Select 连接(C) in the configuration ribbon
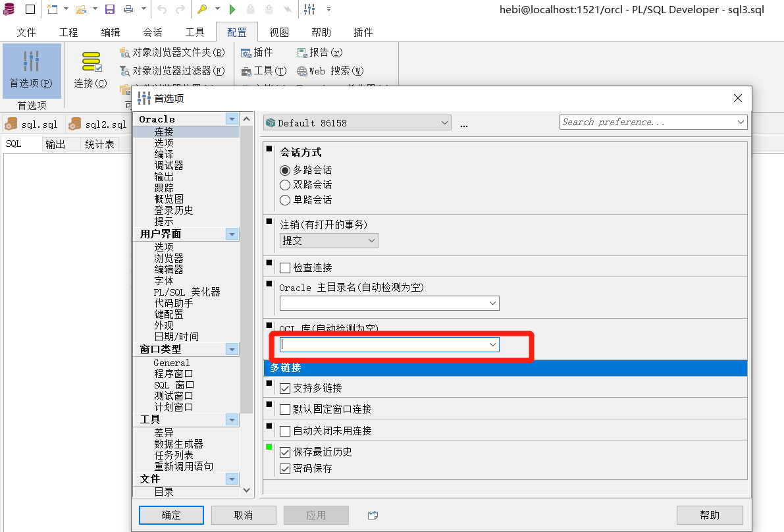The height and width of the screenshot is (532, 784). click(90, 71)
